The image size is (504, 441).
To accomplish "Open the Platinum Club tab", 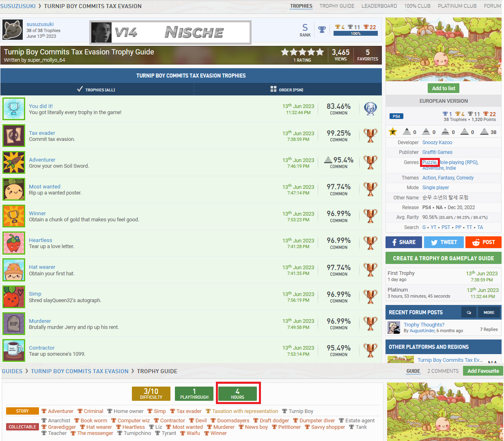I will [x=457, y=6].
